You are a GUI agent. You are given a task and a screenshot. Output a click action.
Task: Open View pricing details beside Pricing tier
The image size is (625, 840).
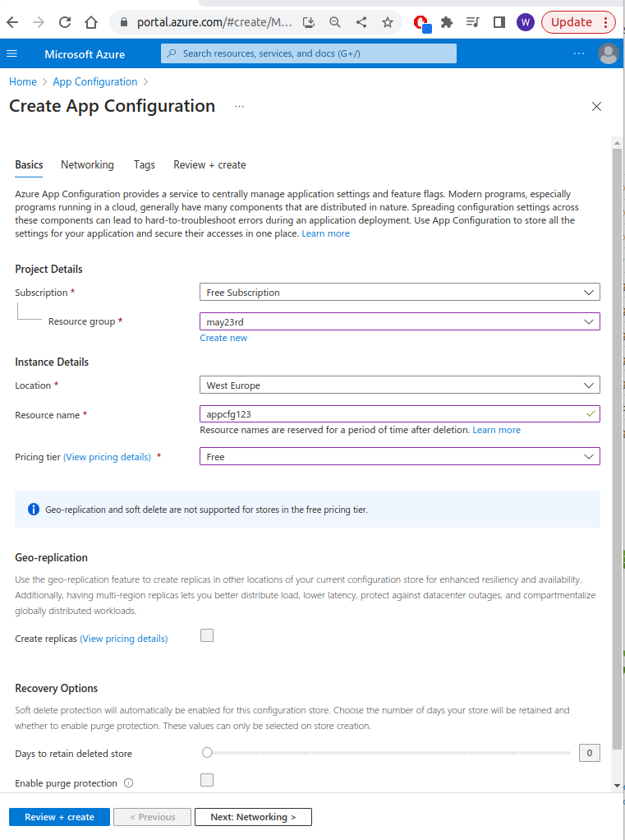pos(107,457)
